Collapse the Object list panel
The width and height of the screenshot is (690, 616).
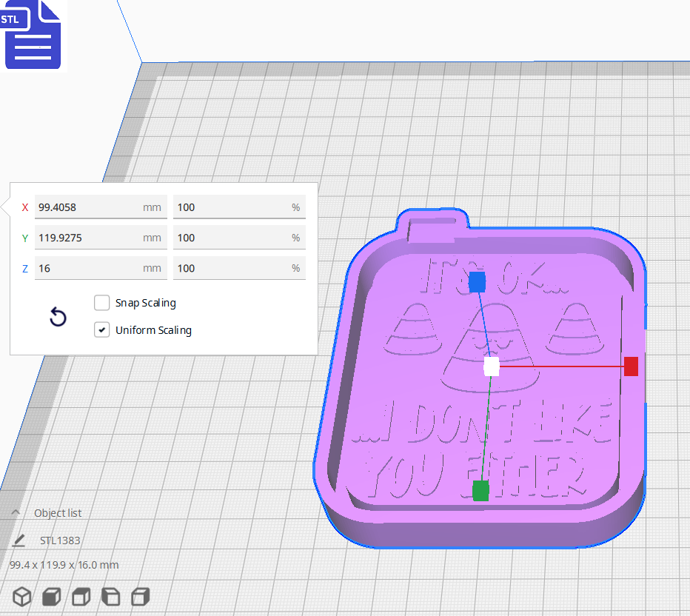click(x=16, y=512)
